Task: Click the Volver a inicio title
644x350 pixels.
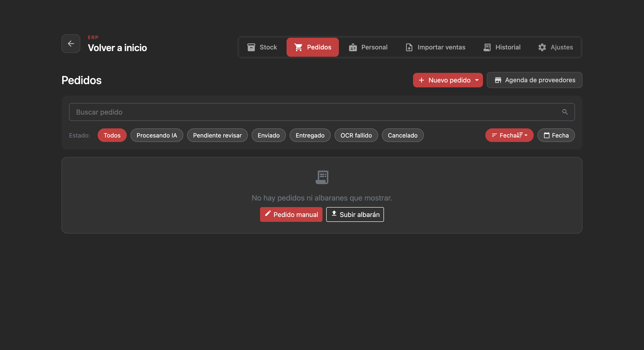Action: tap(117, 48)
